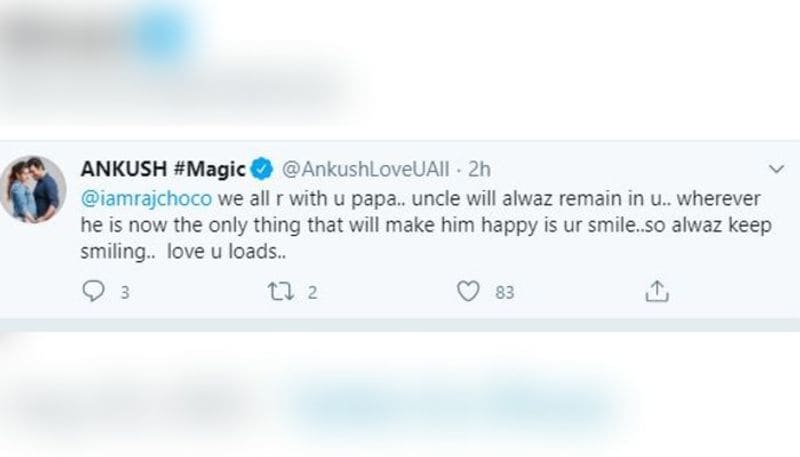Open Ankush's profile picture
The height and width of the screenshot is (457, 800).
tap(33, 189)
